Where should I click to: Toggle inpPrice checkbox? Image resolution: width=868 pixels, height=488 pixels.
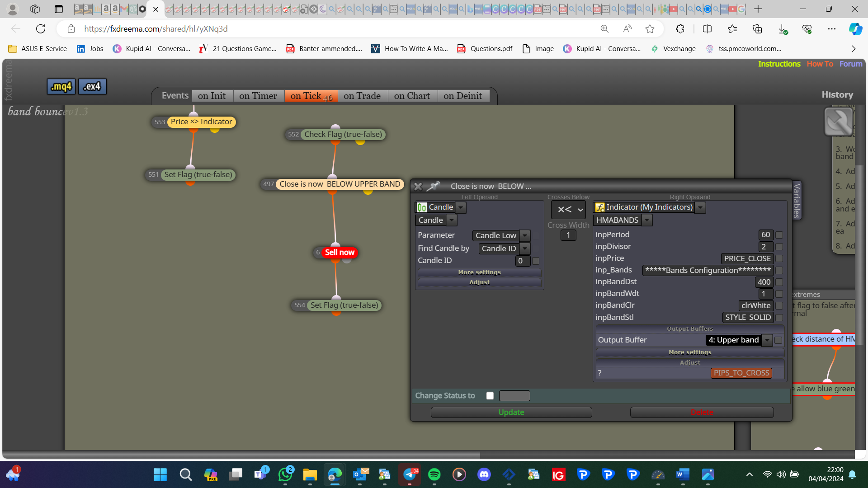[779, 258]
